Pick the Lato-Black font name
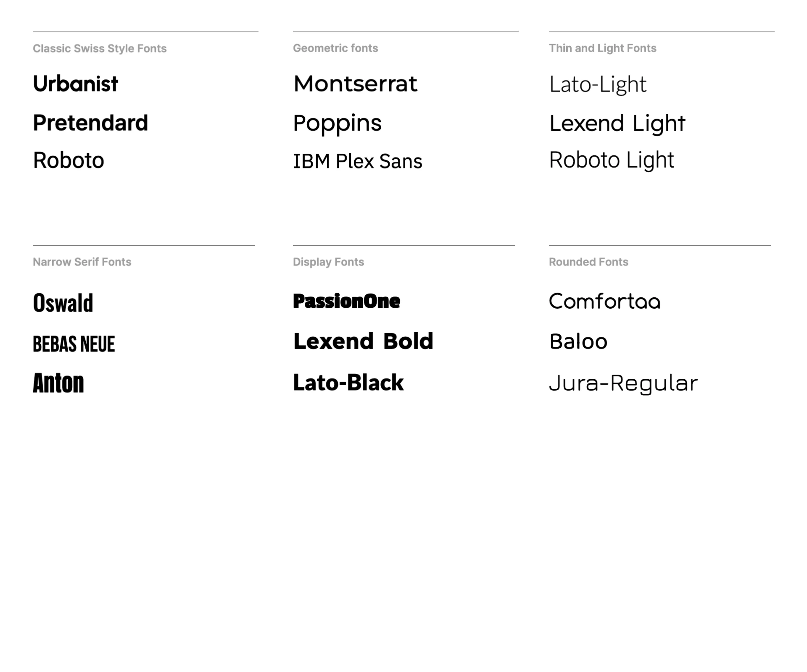Image resolution: width=807 pixels, height=672 pixels. point(348,383)
